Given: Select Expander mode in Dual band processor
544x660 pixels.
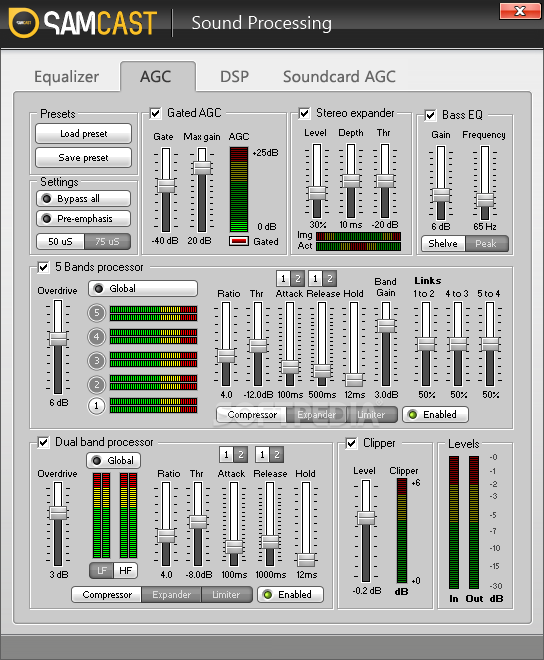Looking at the screenshot, I should tap(171, 595).
